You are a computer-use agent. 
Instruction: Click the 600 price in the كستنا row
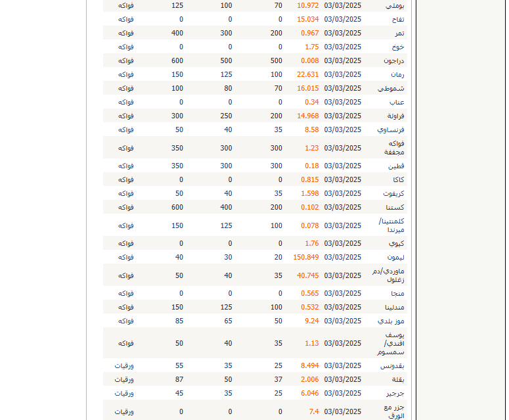[177, 207]
